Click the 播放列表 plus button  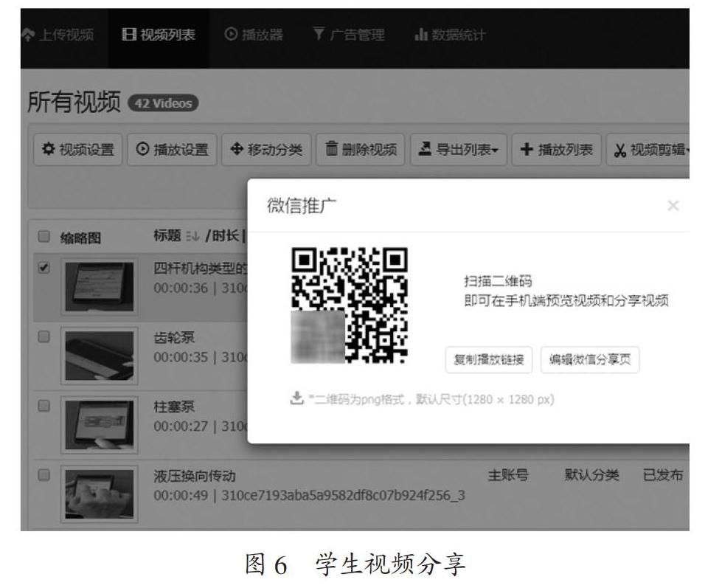556,150
